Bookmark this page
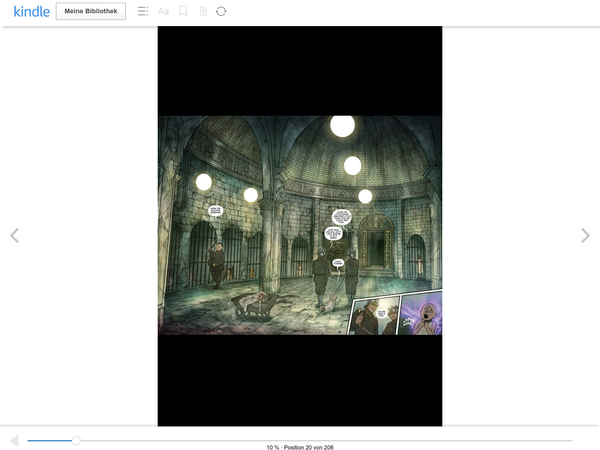 pyautogui.click(x=183, y=11)
